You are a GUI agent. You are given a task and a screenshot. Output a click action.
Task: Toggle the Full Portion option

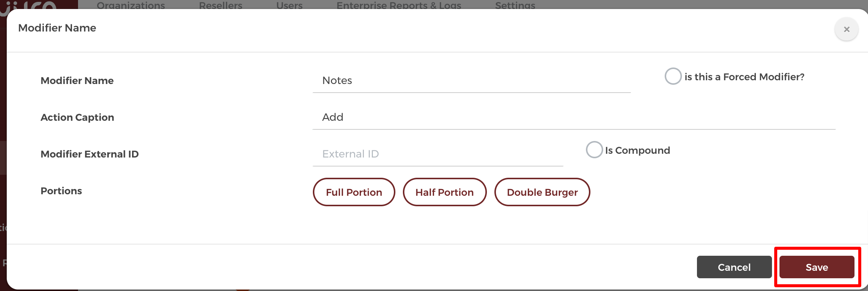click(354, 192)
